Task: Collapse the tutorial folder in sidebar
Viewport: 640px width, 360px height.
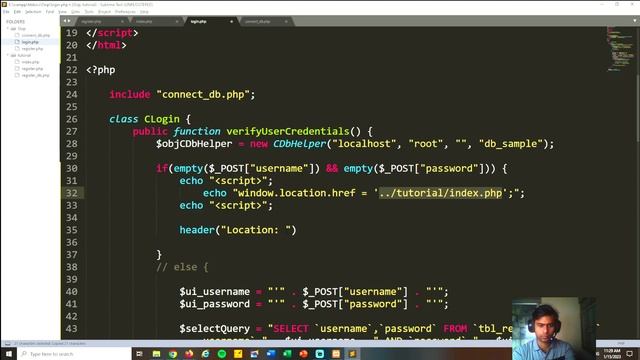Action: (x=8, y=55)
